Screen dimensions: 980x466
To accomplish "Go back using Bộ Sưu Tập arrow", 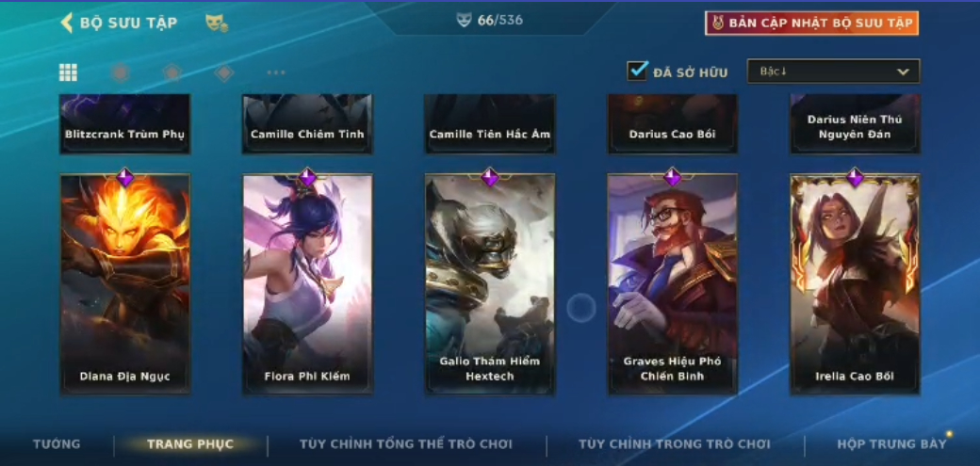I will (66, 24).
